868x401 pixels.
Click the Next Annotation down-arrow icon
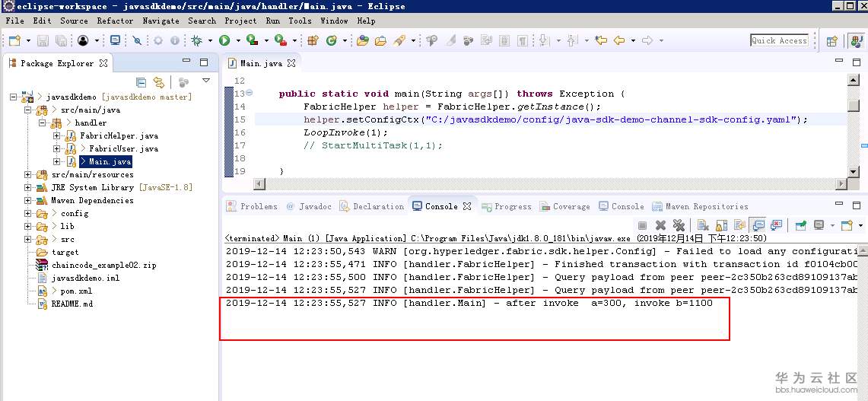pyautogui.click(x=543, y=40)
